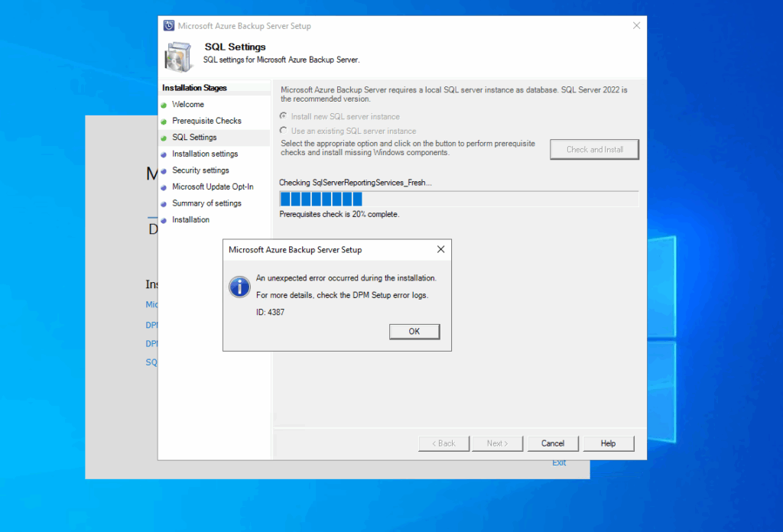This screenshot has height=532, width=783.
Task: Click the prerequisites check progress bar
Action: (459, 199)
